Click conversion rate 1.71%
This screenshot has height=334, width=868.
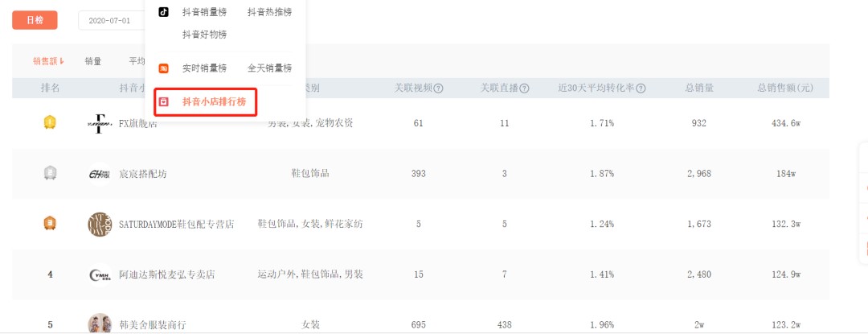coord(602,123)
